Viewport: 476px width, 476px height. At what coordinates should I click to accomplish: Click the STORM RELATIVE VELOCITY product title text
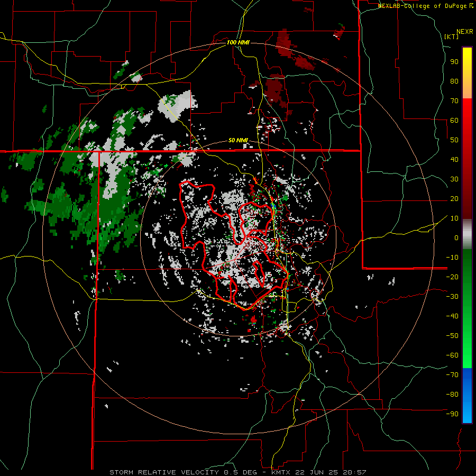tap(163, 472)
